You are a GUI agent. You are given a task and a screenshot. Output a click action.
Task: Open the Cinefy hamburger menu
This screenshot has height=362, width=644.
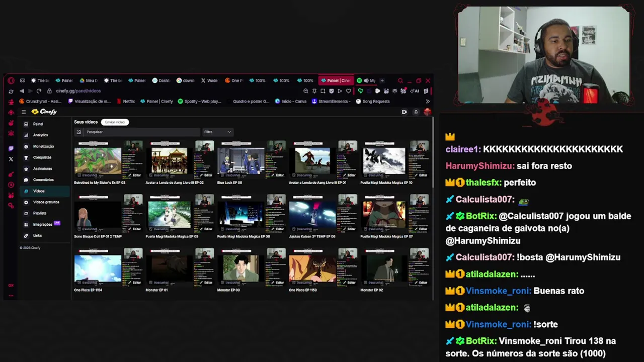(23, 112)
